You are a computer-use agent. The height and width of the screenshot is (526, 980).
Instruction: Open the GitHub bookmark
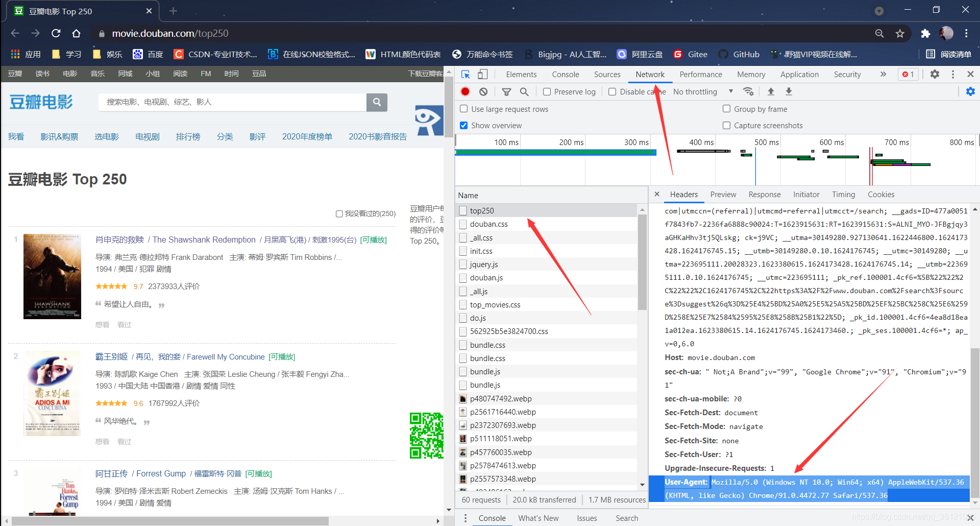tap(739, 54)
